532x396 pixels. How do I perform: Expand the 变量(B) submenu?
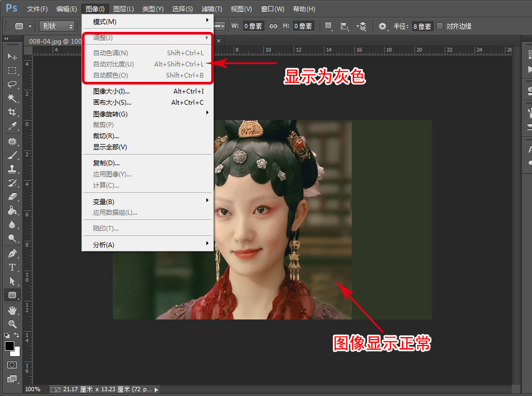tap(147, 201)
